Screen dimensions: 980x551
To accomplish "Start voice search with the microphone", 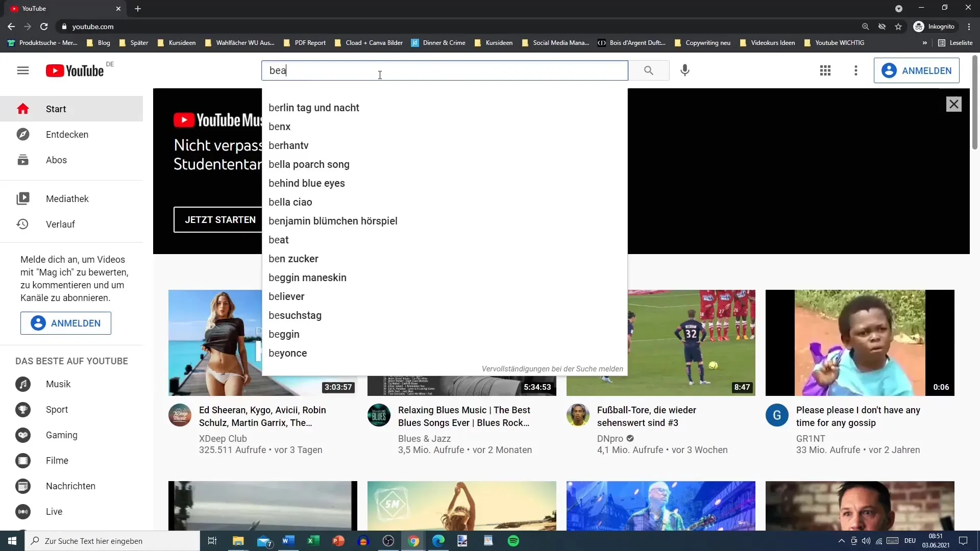I will tap(685, 70).
